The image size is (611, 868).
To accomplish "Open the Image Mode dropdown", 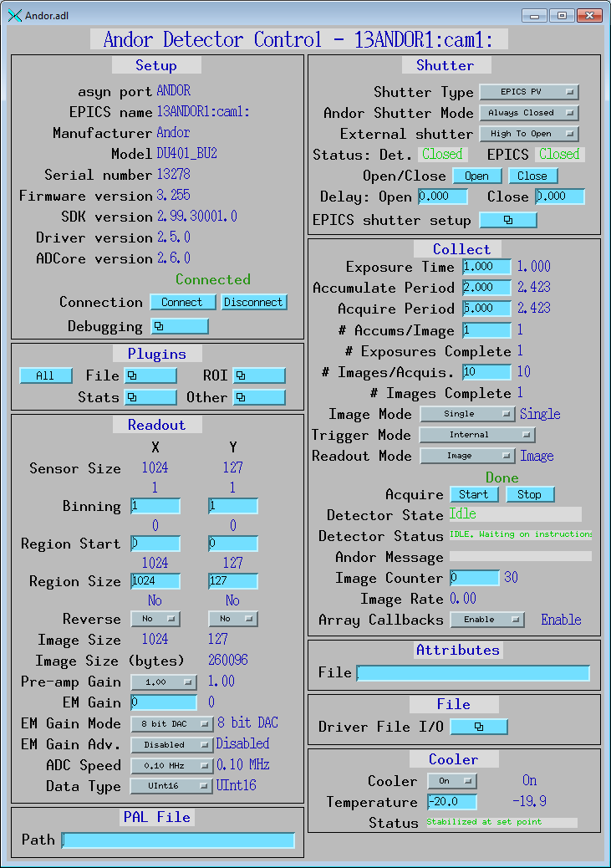I will [x=468, y=414].
